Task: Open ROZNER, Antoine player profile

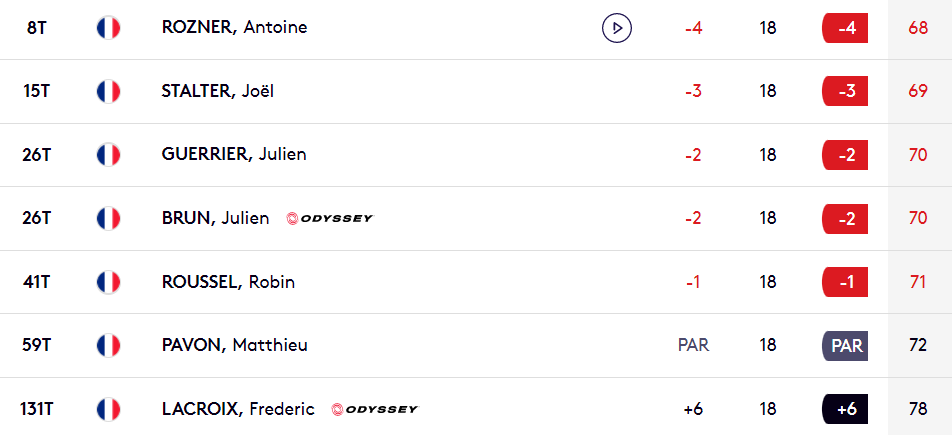Action: [234, 28]
